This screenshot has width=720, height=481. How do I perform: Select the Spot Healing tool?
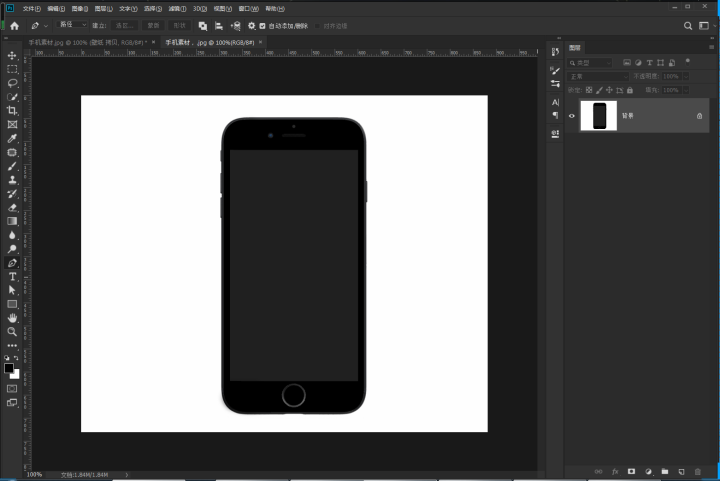point(12,152)
